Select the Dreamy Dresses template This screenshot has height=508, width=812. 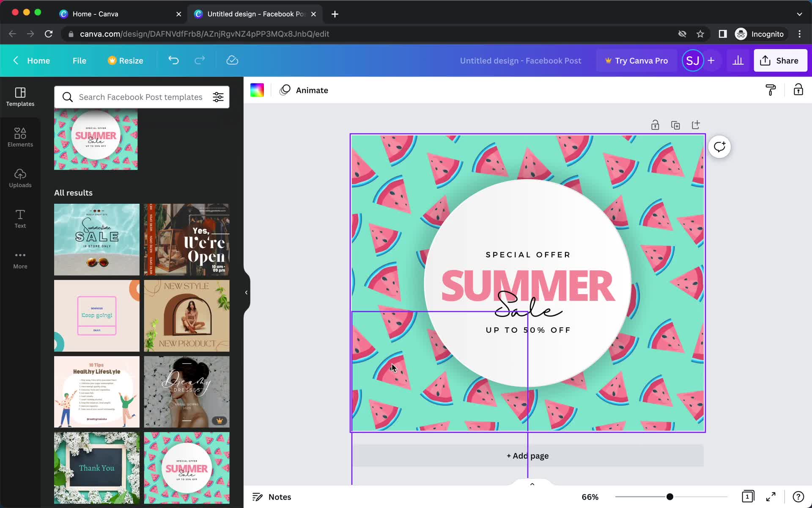[187, 392]
